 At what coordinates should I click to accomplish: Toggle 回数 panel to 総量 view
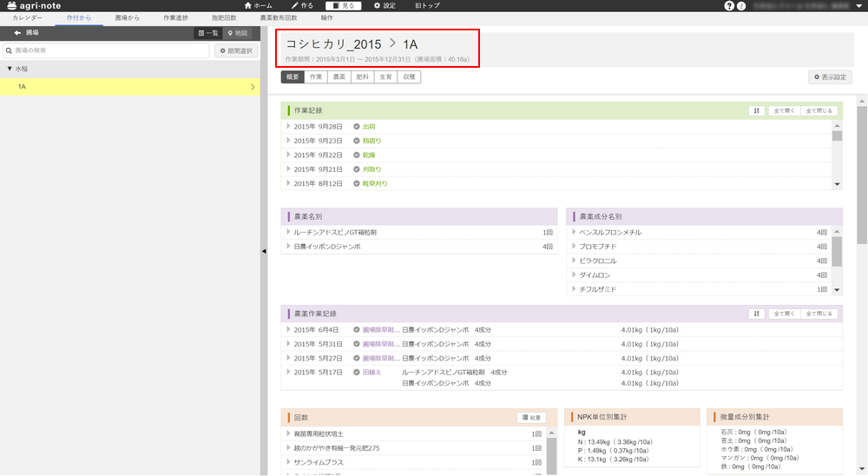tap(532, 418)
